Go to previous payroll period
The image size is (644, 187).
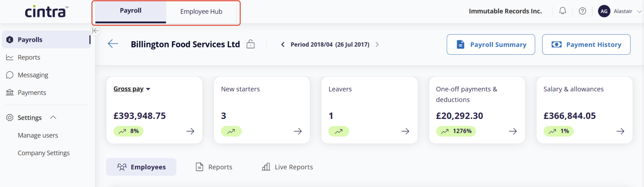coord(283,44)
